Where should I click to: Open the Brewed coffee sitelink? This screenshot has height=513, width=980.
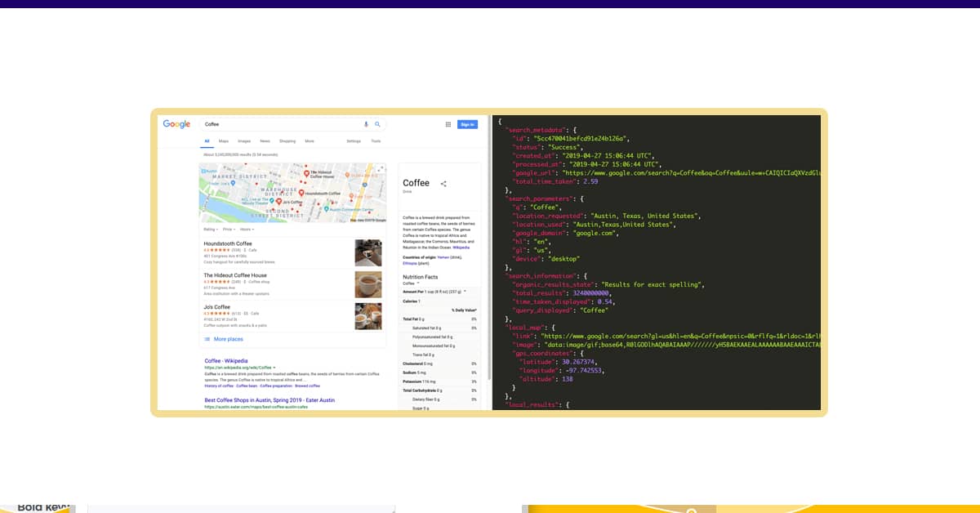point(308,386)
